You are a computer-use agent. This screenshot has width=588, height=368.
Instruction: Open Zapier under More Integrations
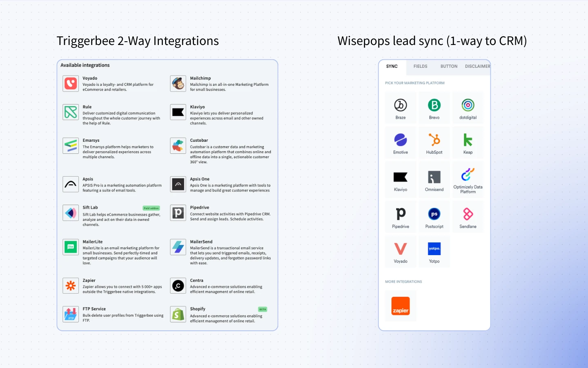401,306
